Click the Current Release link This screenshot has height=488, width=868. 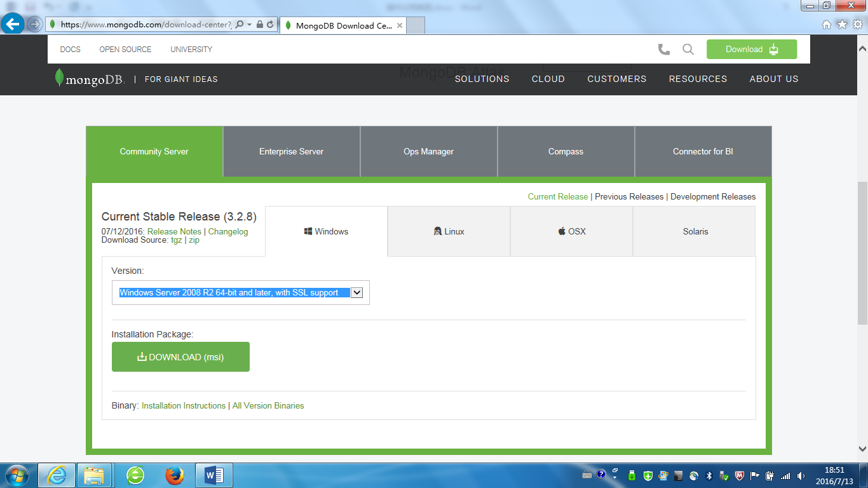coord(558,197)
